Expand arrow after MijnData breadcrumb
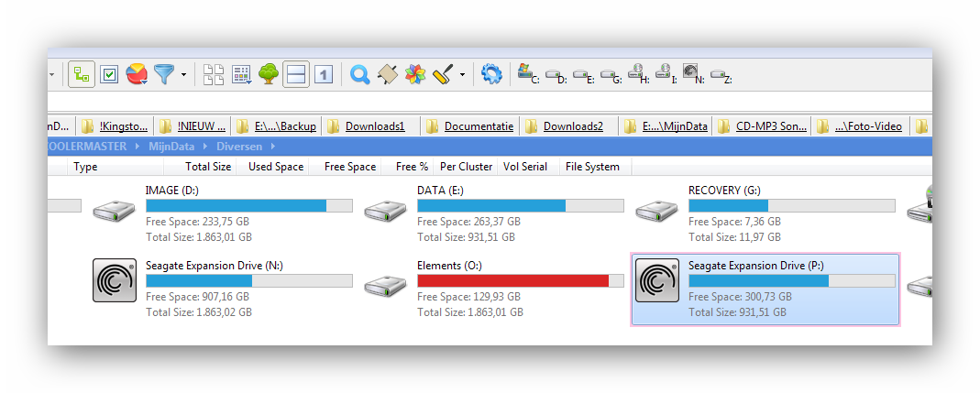The width and height of the screenshot is (980, 393). [x=205, y=147]
